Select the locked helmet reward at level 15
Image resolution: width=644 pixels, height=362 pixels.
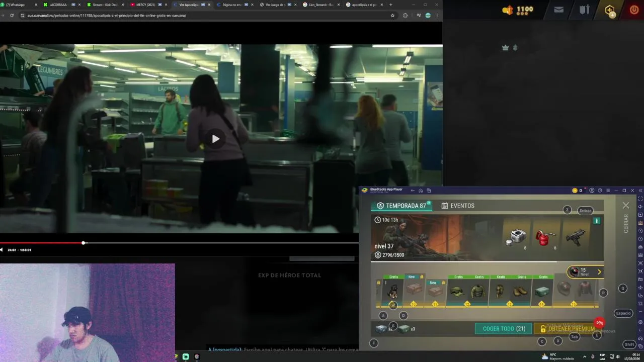pyautogui.click(x=564, y=289)
